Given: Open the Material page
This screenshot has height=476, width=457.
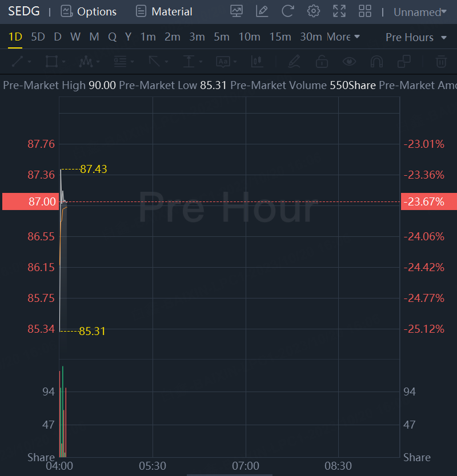Looking at the screenshot, I should click(164, 11).
